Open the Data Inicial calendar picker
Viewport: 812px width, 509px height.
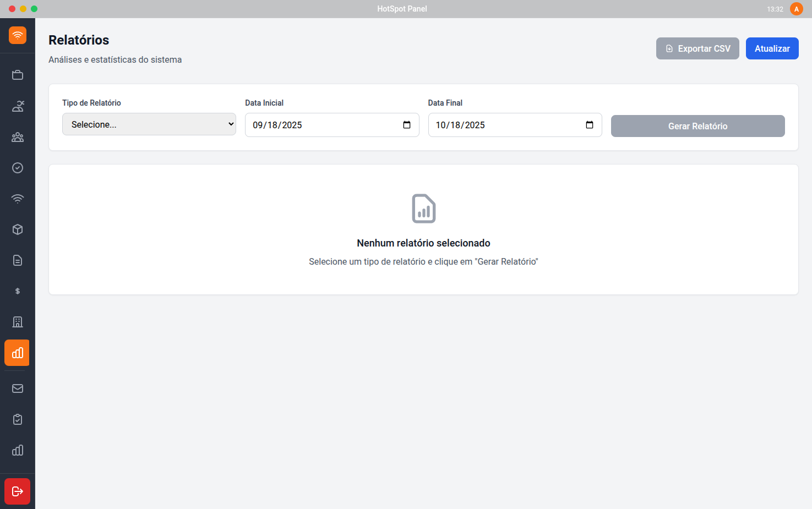pos(407,125)
